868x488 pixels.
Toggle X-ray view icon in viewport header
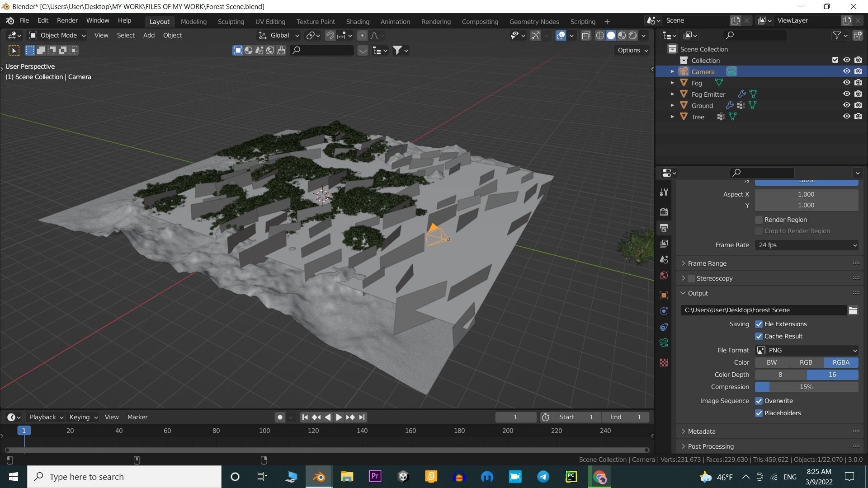pos(586,35)
